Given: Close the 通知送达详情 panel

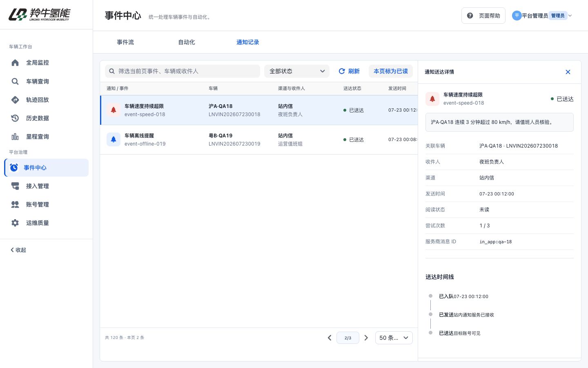Looking at the screenshot, I should click(x=568, y=72).
